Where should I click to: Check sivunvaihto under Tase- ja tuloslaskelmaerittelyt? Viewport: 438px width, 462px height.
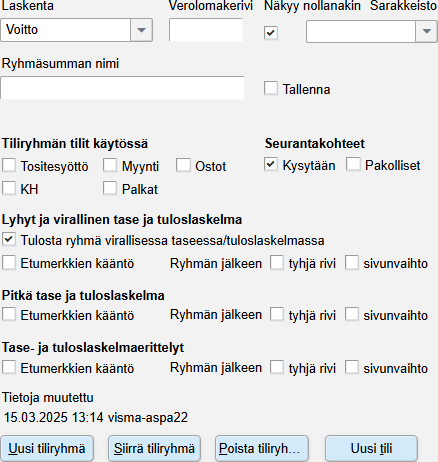click(x=352, y=368)
